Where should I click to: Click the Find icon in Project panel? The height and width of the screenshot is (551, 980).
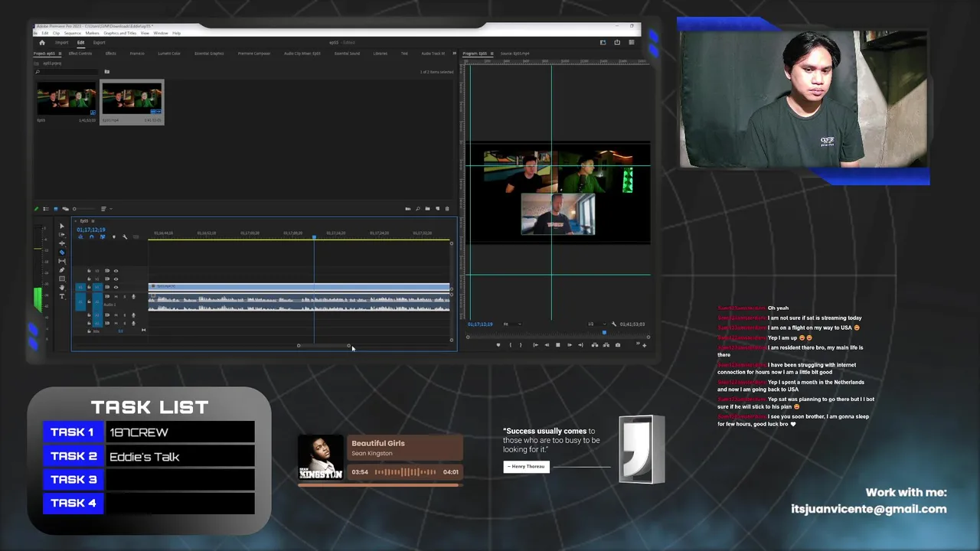pos(418,208)
